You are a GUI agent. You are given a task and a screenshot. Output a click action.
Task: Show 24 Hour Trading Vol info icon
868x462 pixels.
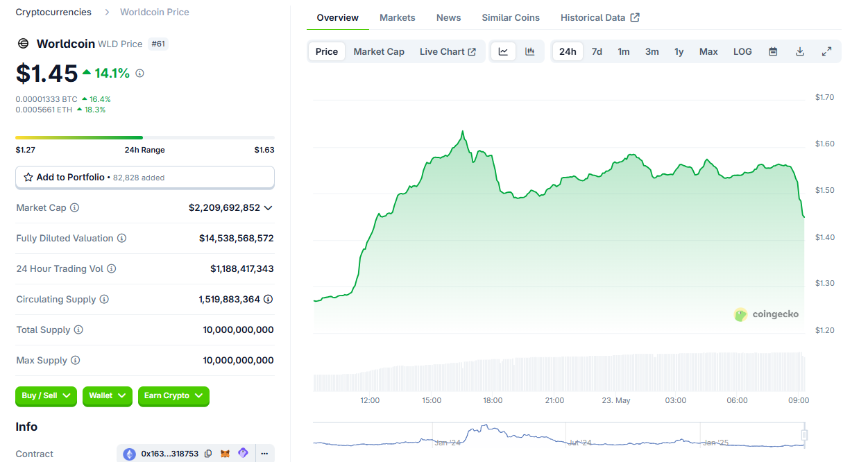point(112,269)
